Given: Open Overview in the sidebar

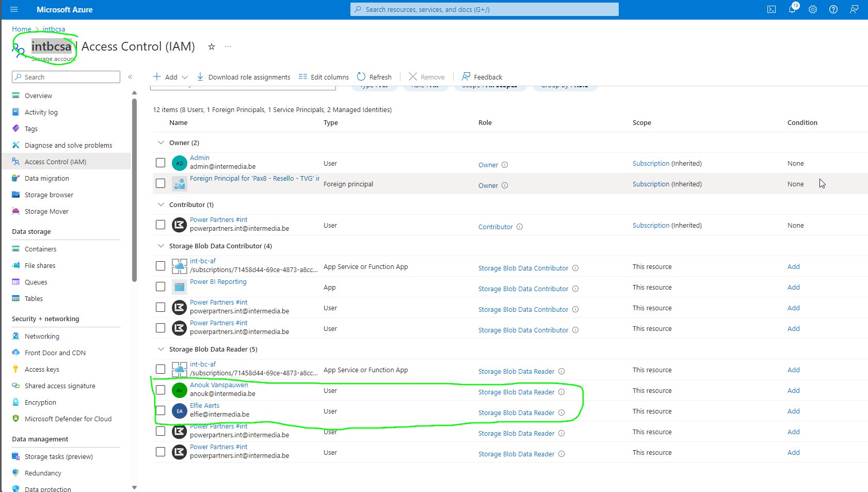Looking at the screenshot, I should click(x=38, y=96).
